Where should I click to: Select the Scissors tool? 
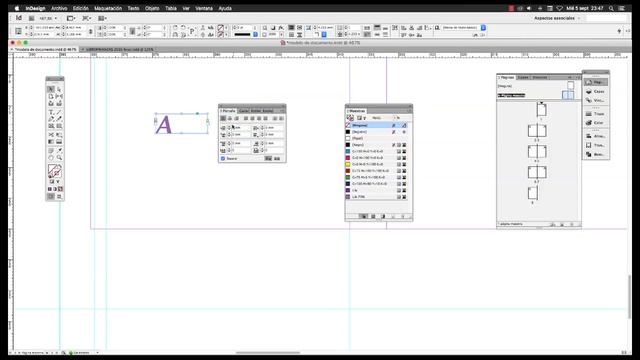click(x=51, y=134)
